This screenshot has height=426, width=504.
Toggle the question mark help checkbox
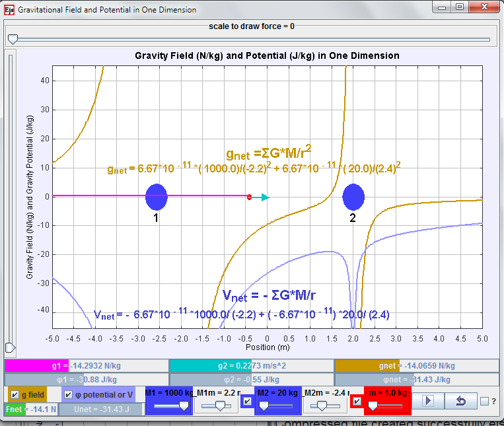pyautogui.click(x=484, y=401)
